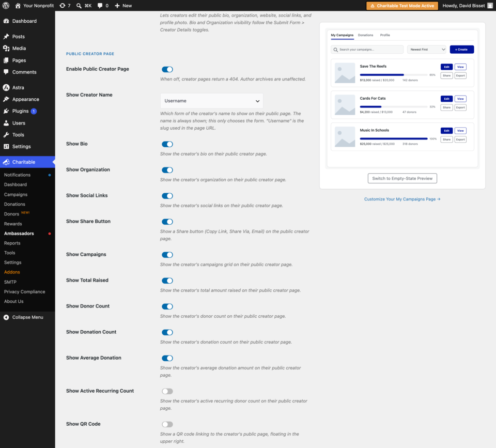Viewport: 496px width, 448px height.
Task: Click the WordPress logo icon
Action: pos(6,5)
